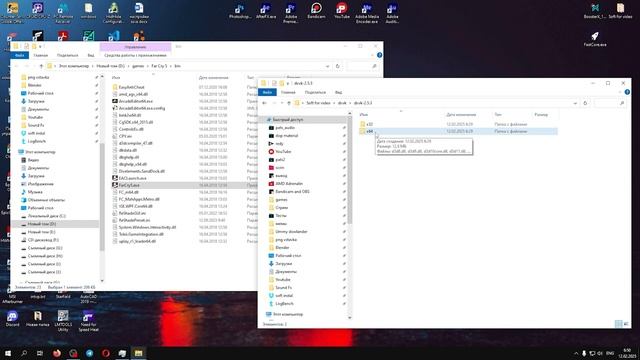Open Telegram from taskbar

click(89, 353)
